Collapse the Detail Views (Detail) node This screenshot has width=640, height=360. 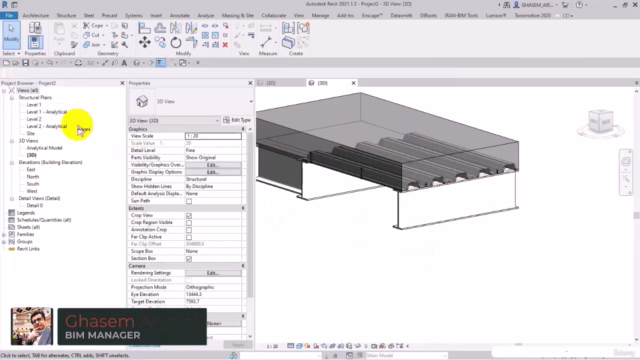pos(12,198)
